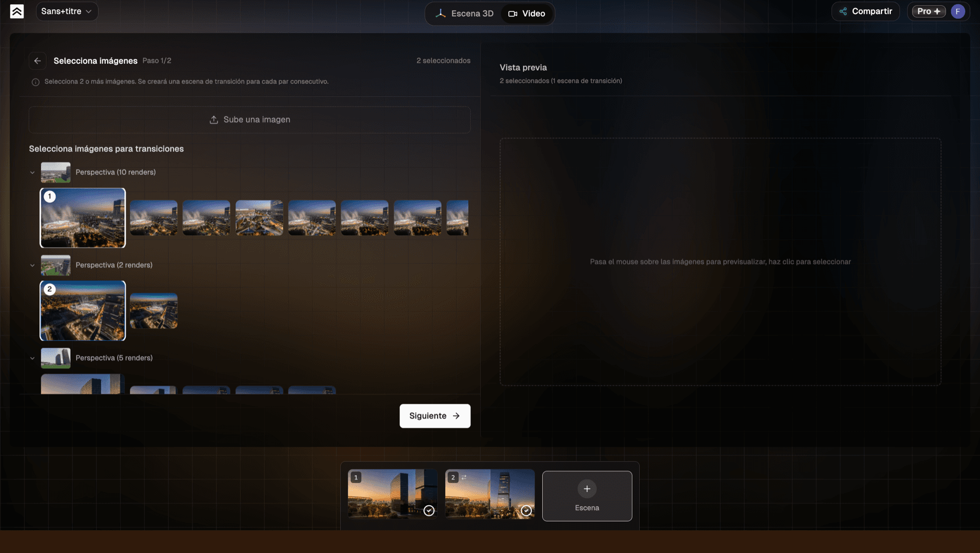
Task: Collapse the Perspectiva (5 renders) group
Action: click(33, 358)
